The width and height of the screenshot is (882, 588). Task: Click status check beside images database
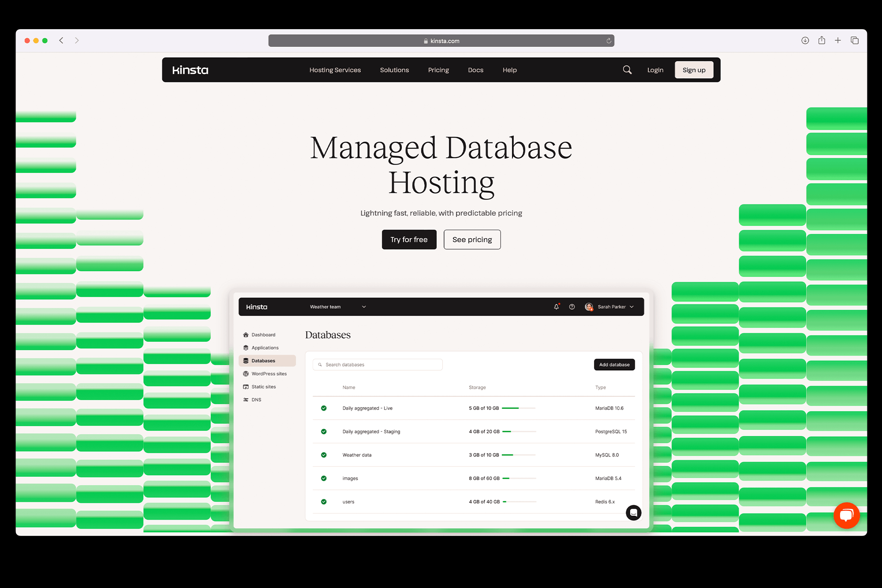point(324,478)
